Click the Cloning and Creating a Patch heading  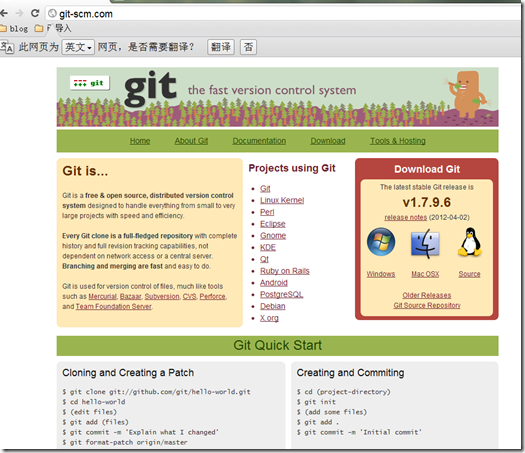coord(128,373)
